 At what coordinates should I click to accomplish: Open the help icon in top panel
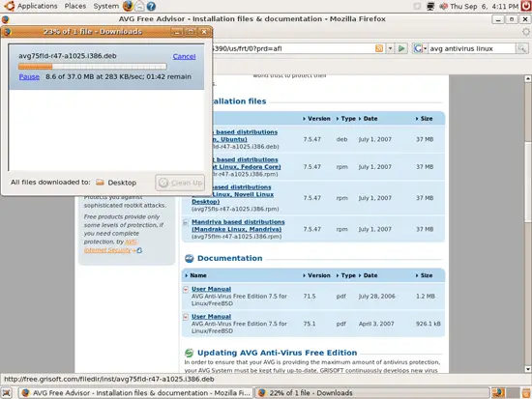[151, 6]
